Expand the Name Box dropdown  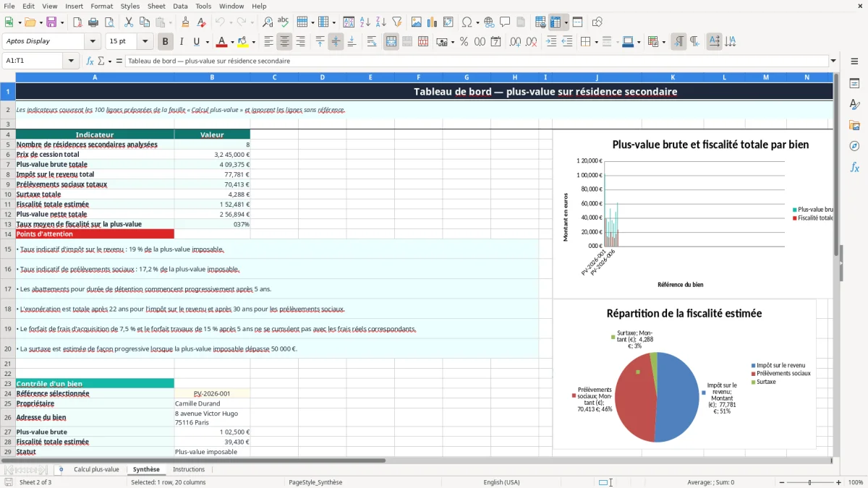(72, 61)
